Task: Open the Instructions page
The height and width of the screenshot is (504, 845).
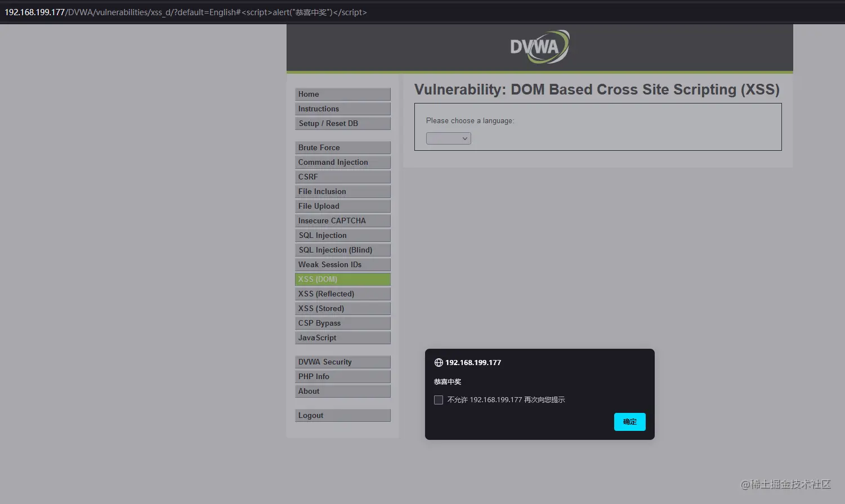Action: click(x=343, y=109)
